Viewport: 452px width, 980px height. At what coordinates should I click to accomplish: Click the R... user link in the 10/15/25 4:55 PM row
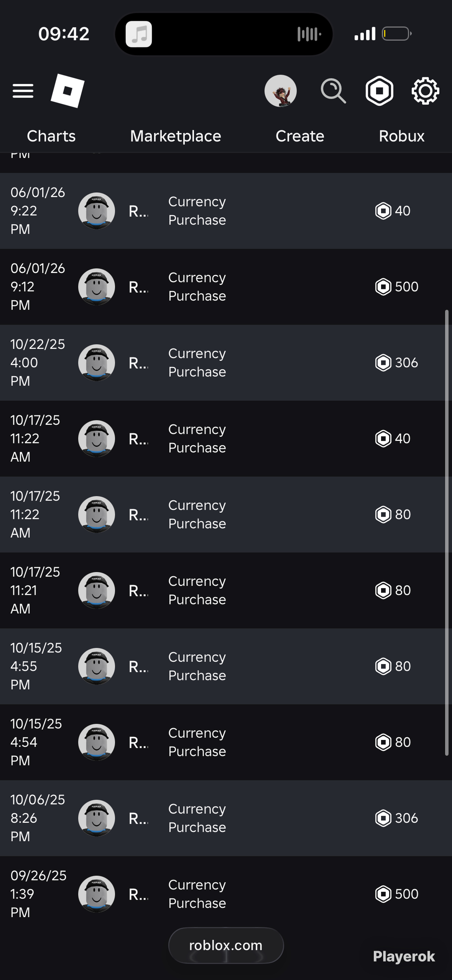[138, 667]
